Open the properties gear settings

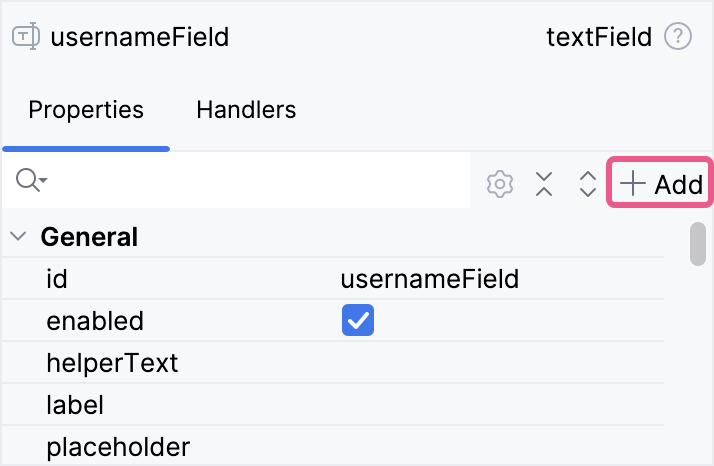point(500,184)
